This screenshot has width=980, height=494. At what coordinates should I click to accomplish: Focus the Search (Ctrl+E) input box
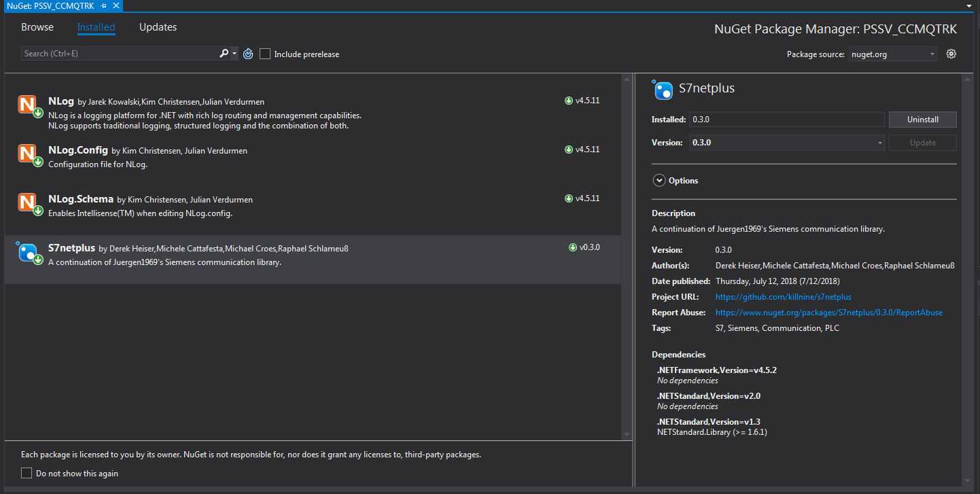tap(120, 54)
